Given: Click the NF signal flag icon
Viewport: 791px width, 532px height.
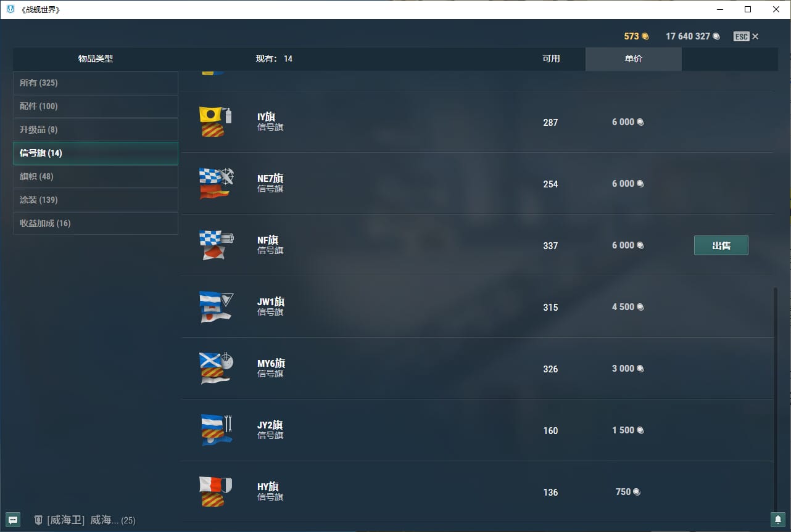Looking at the screenshot, I should [215, 245].
